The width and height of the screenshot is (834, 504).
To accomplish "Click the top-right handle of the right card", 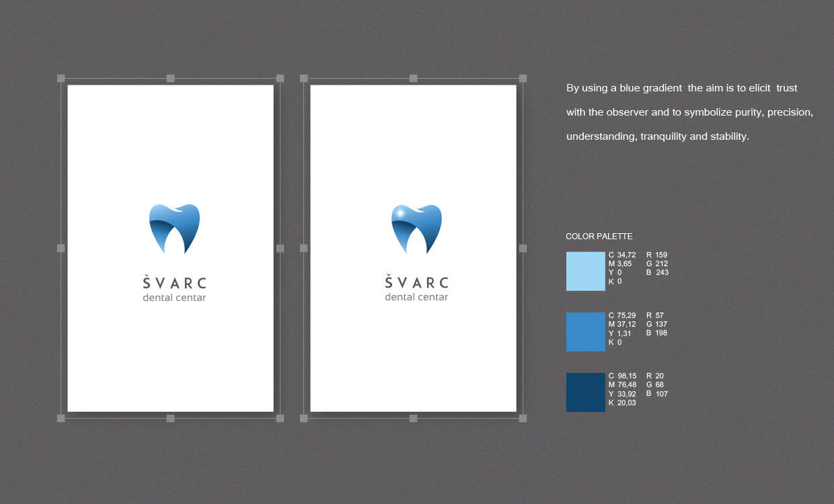I will coord(523,79).
